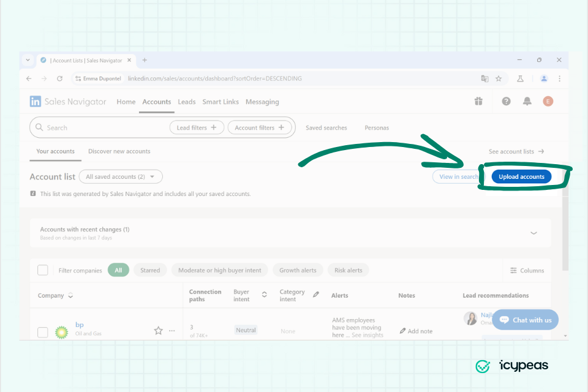Open See account lists link
Screen dimensions: 588x392
[516, 151]
